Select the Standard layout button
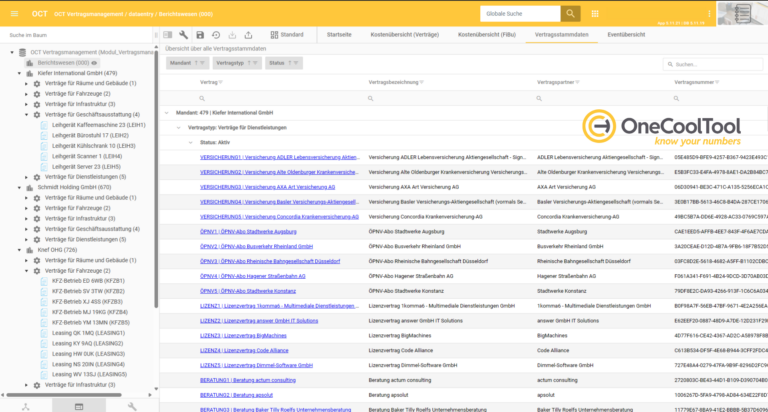The width and height of the screenshot is (768, 412). click(287, 35)
